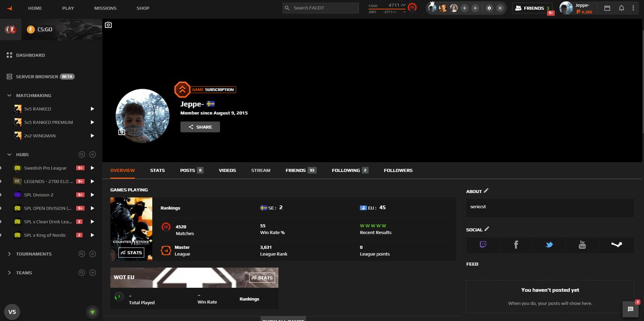644x321 pixels.
Task: Click the window layout icon left of the bell
Action: coord(607,8)
